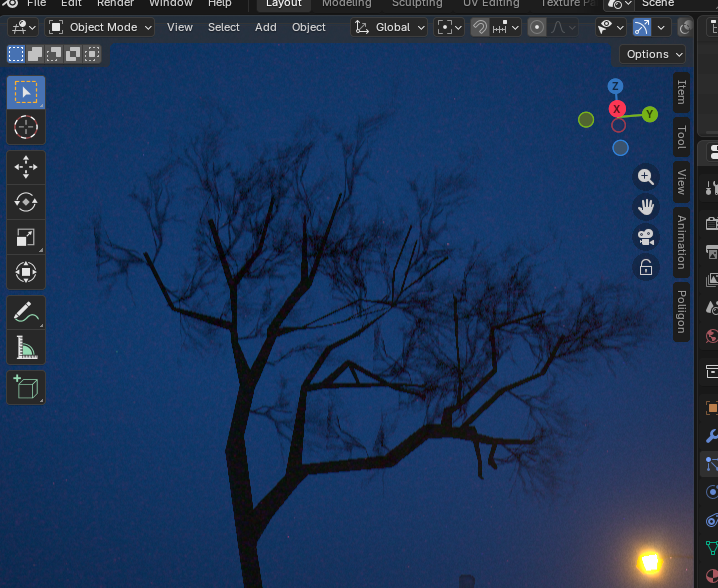Click the negative Y axis gizmo circle
The image size is (718, 588).
(586, 120)
